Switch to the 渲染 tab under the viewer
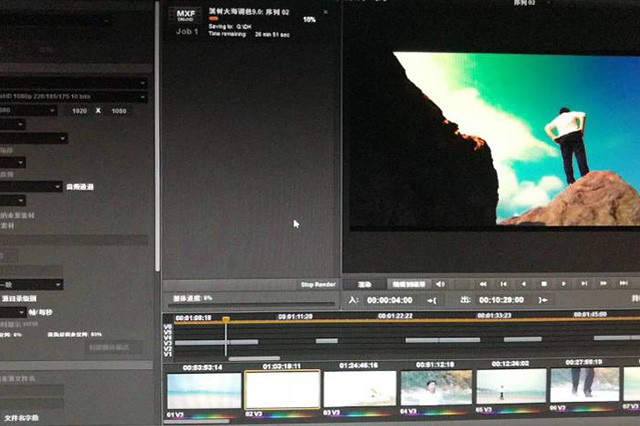Image resolution: width=640 pixels, height=426 pixels. 365,284
